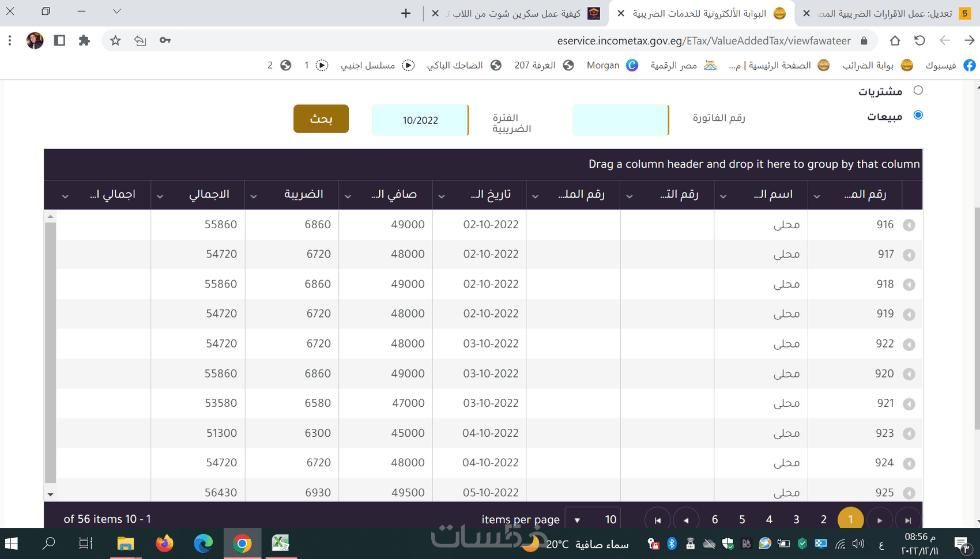980x559 pixels.
Task: Open Excel from the taskbar
Action: 281,543
